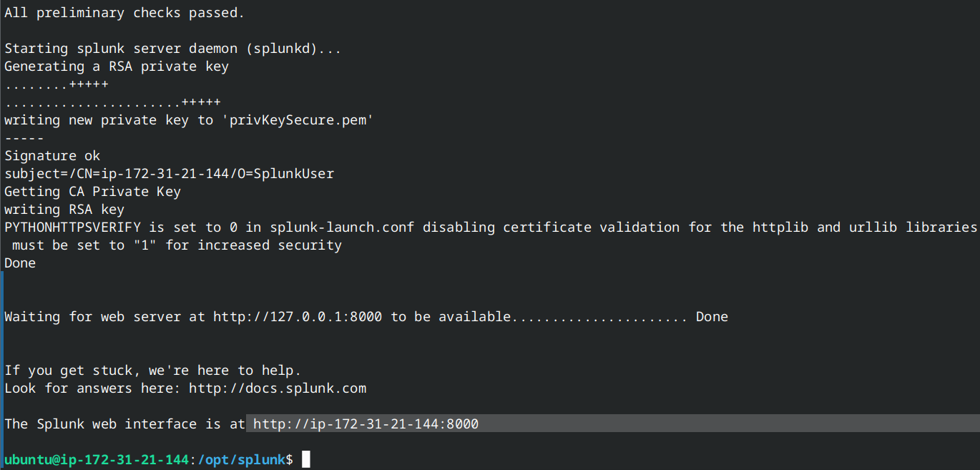This screenshot has width=980, height=470.
Task: Click the standalone 'Done' below the security warning
Action: [20, 263]
